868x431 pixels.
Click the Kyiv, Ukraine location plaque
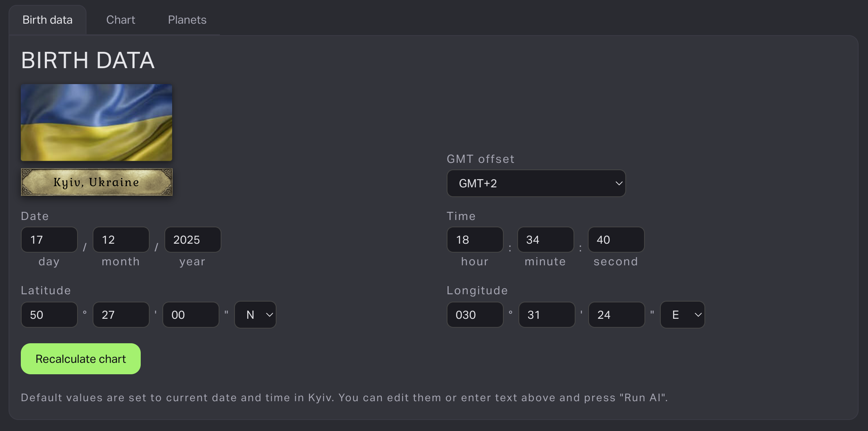tap(96, 182)
